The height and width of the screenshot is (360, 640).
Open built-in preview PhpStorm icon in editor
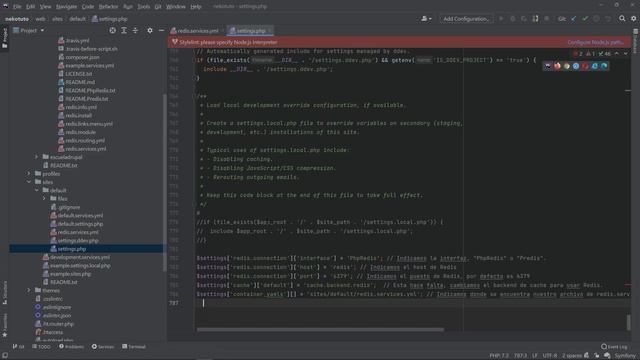click(x=548, y=66)
